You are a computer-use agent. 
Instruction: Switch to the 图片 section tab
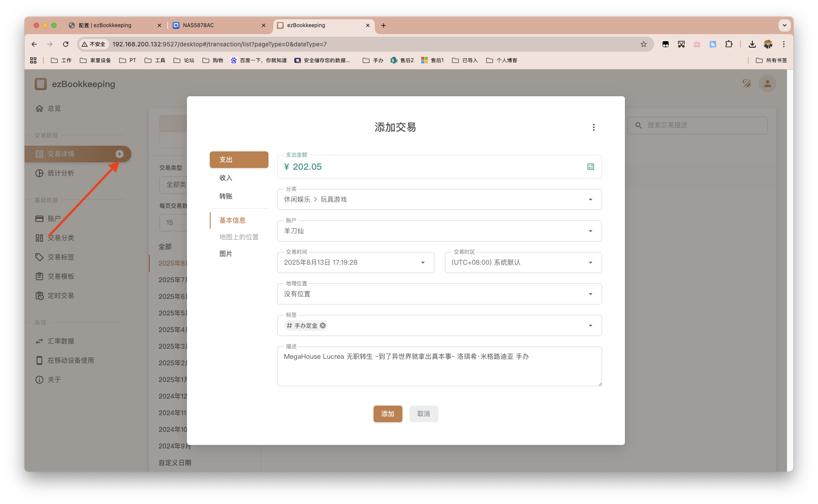click(226, 254)
